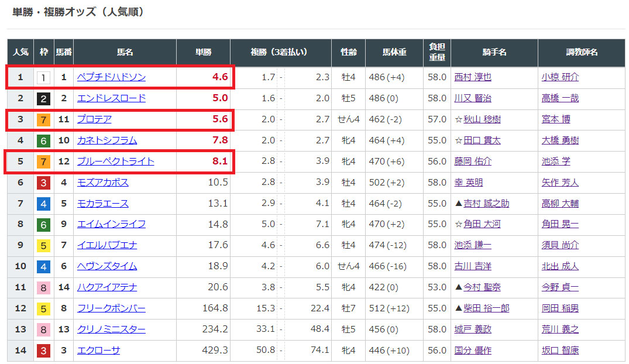Open trainer 矢作 芳人 profile link
629x364 pixels.
click(560, 183)
